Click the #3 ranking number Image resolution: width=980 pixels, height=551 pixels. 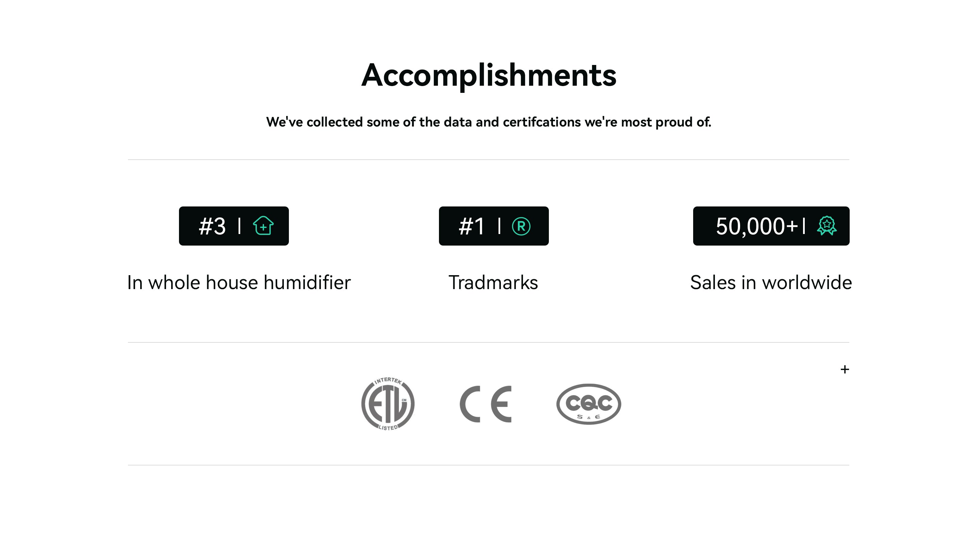(x=212, y=226)
